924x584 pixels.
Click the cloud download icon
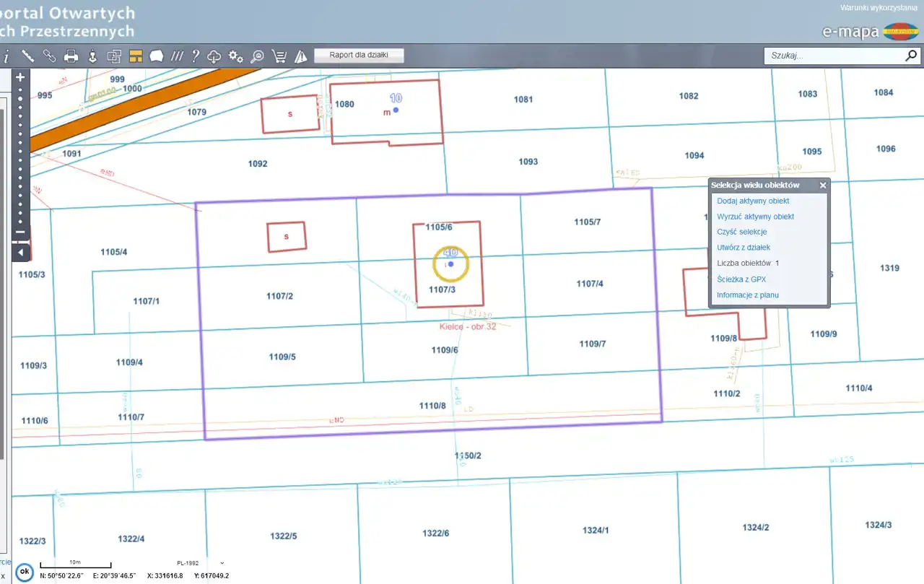coord(214,56)
